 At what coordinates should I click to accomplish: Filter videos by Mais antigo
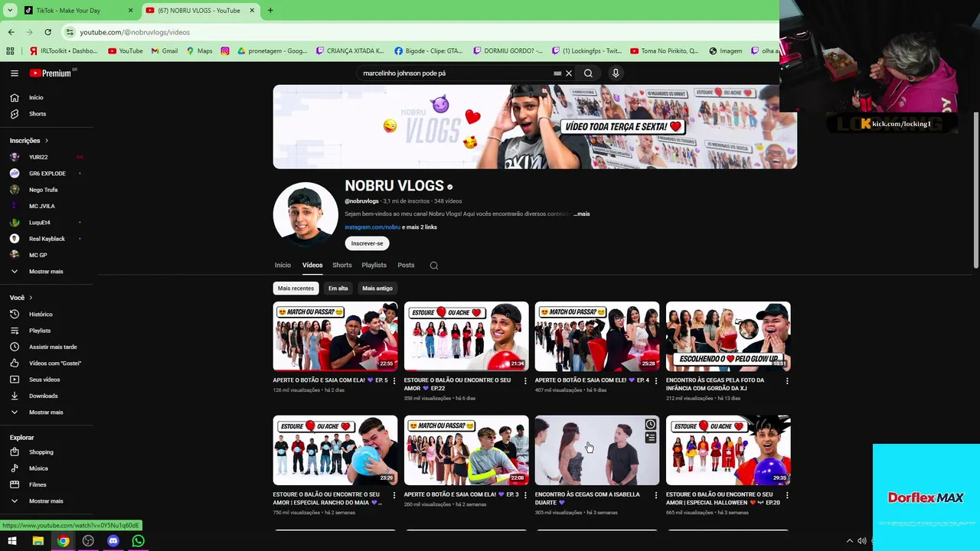pos(377,289)
